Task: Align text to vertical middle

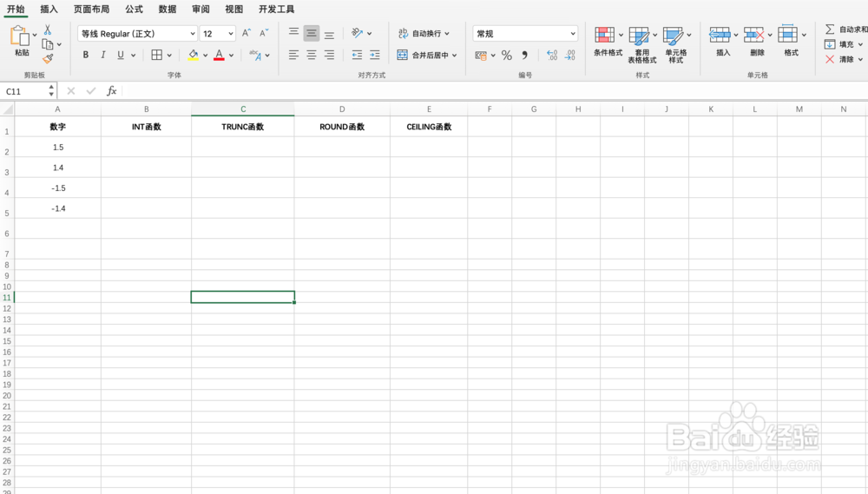Action: click(x=312, y=33)
